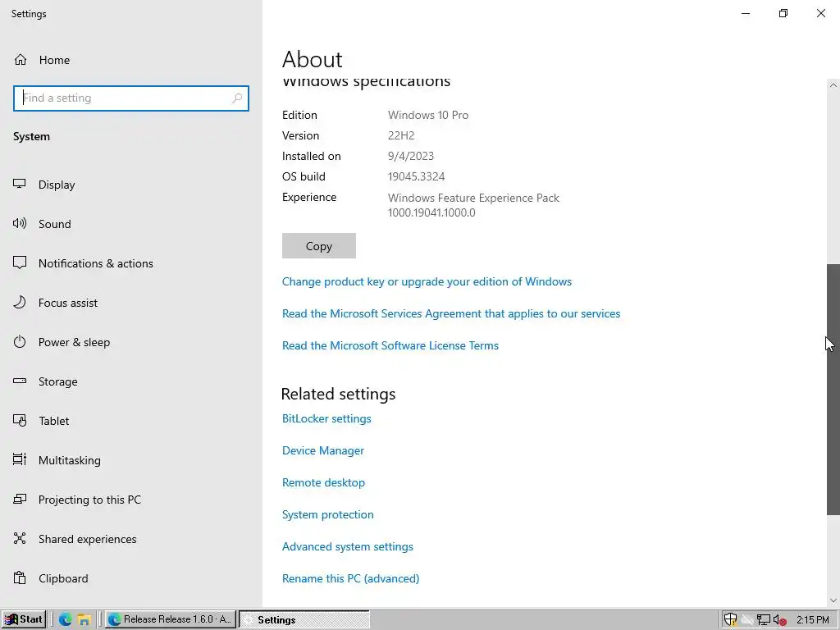Open Windows Security tray icon

coord(730,620)
